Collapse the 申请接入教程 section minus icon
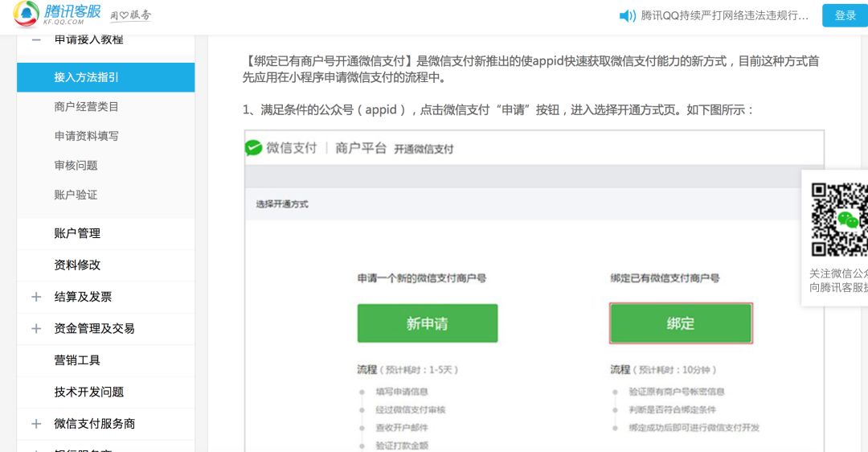The image size is (868, 452). [36, 39]
